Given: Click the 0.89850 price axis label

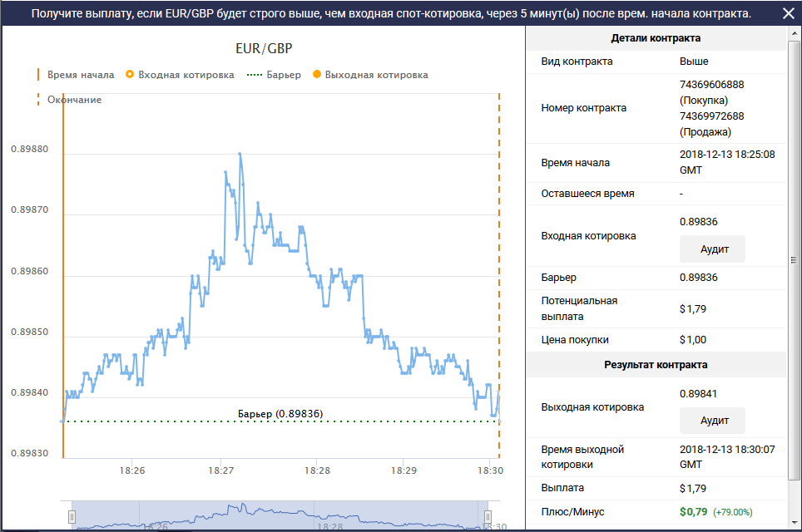Looking at the screenshot, I should coord(30,332).
